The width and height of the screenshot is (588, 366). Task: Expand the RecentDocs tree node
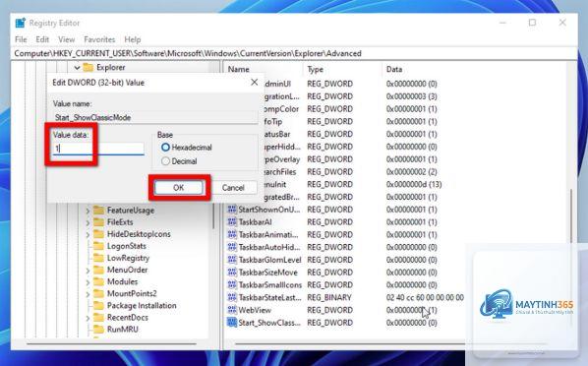pos(88,318)
